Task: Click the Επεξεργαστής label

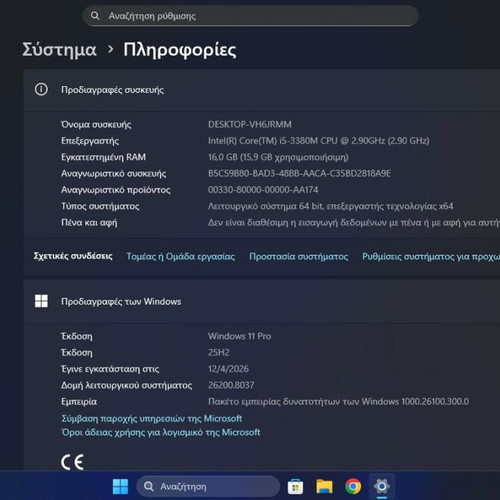Action: point(90,141)
